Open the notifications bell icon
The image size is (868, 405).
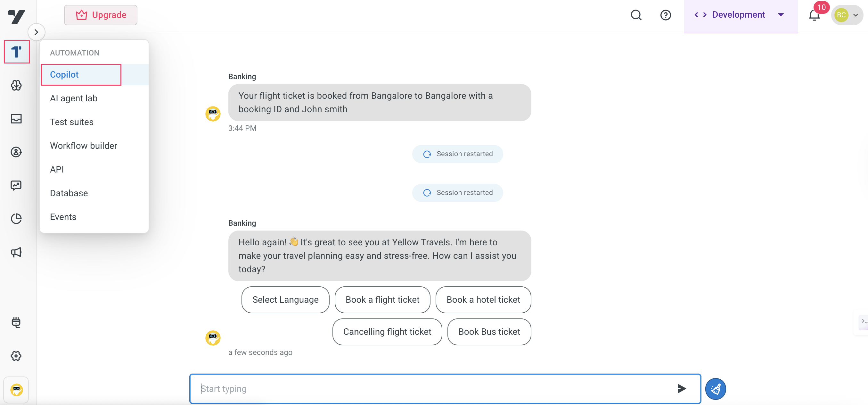[x=814, y=15]
